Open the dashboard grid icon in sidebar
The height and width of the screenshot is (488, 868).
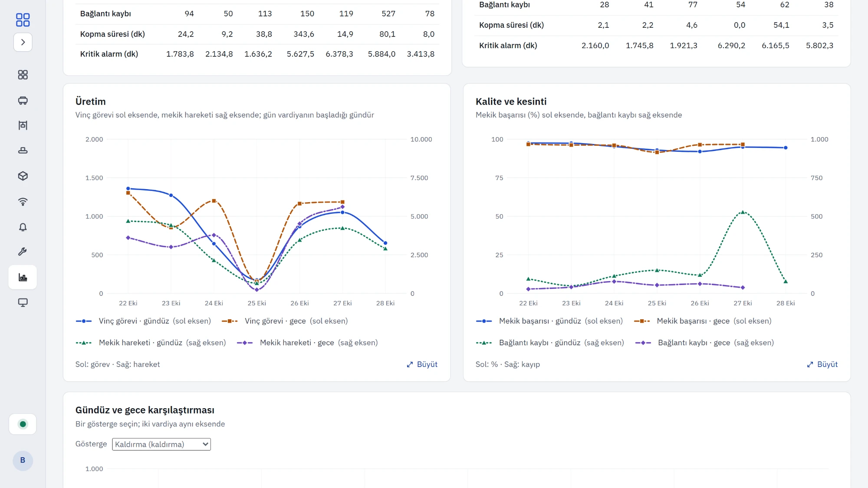(x=23, y=75)
